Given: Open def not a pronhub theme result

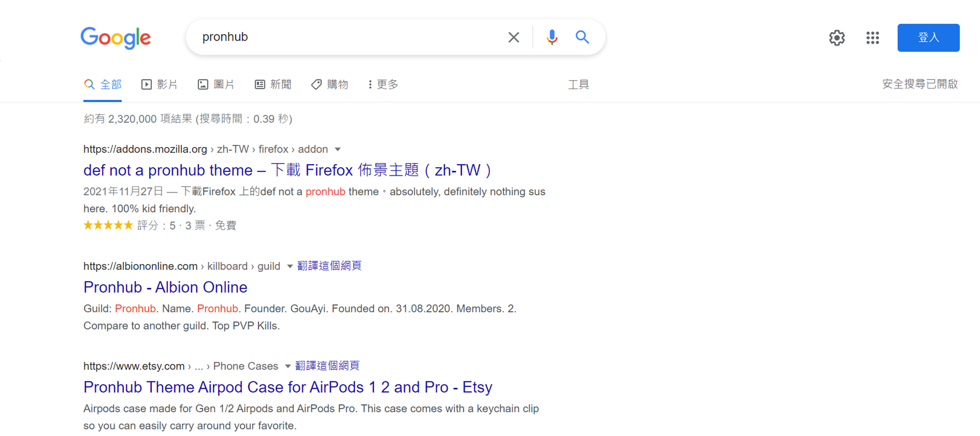Looking at the screenshot, I should pos(288,170).
